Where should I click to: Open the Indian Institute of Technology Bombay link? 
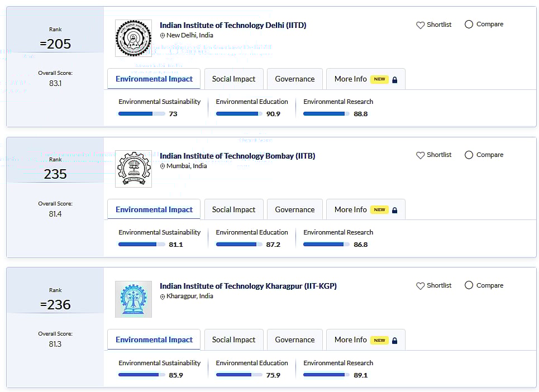click(x=237, y=156)
